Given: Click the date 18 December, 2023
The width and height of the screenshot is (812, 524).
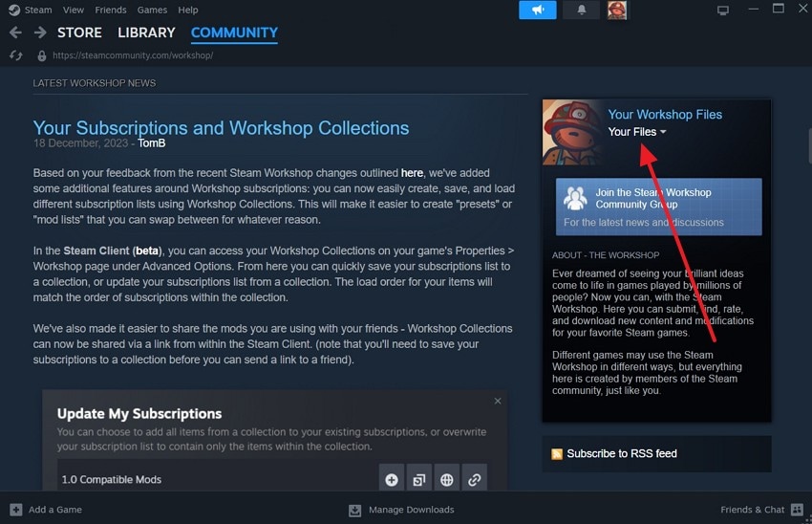Looking at the screenshot, I should [81, 143].
